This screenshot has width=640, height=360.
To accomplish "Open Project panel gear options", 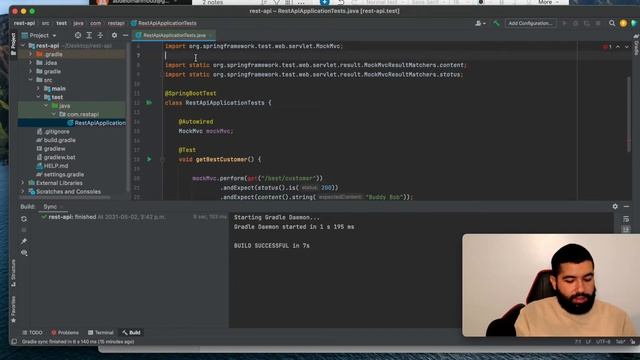I will click(x=114, y=36).
